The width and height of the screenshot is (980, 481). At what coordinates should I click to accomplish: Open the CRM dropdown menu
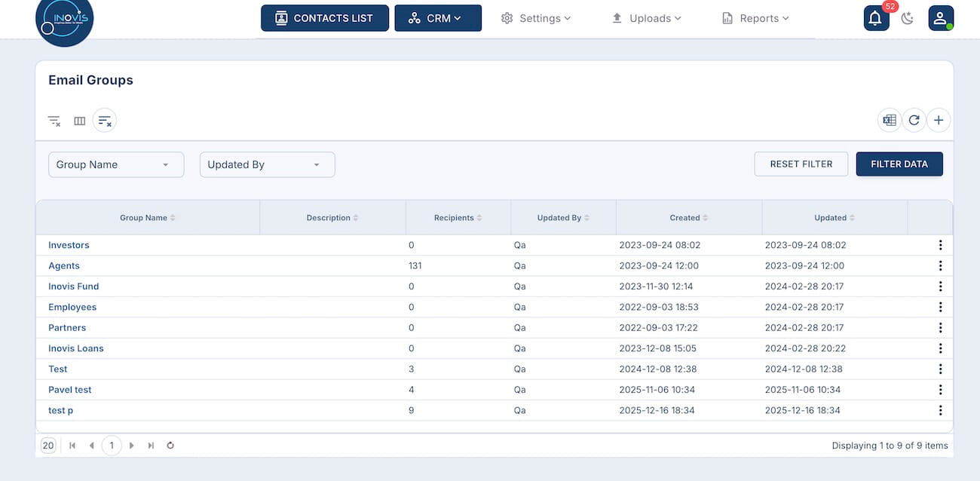click(x=437, y=18)
